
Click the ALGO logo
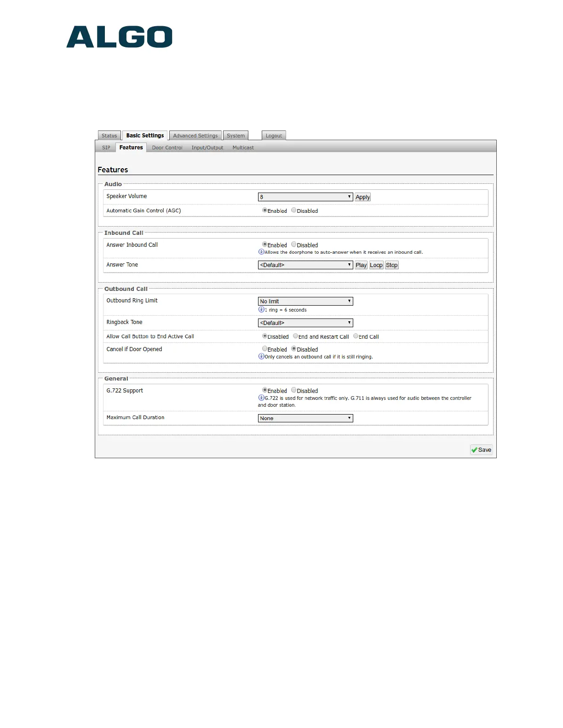[x=120, y=37]
